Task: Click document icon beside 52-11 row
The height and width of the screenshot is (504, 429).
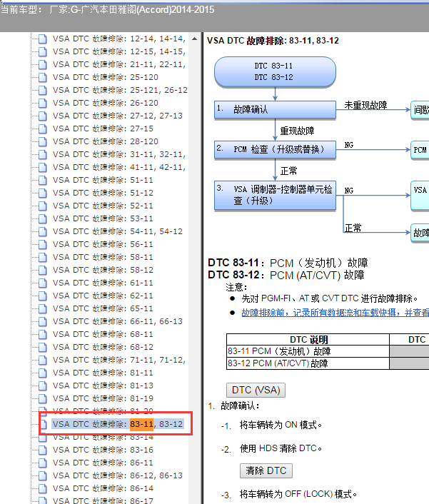Action: point(42,206)
